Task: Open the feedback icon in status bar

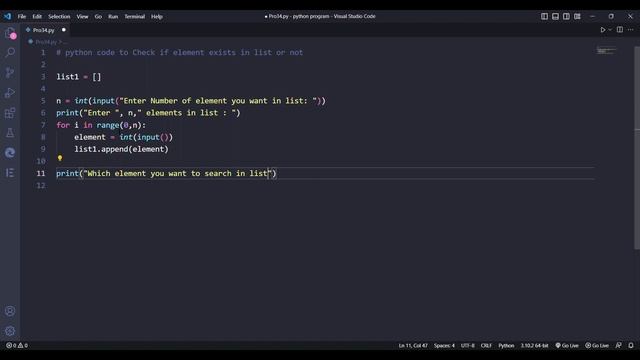Action: click(x=619, y=345)
